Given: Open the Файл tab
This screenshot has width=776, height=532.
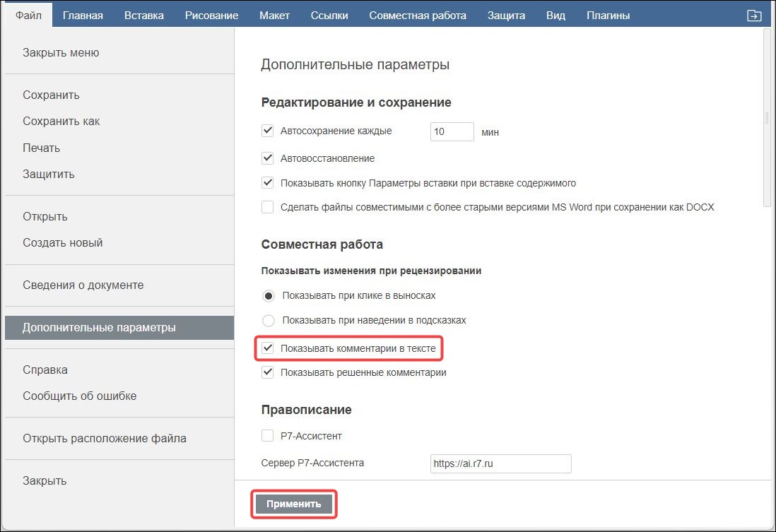Looking at the screenshot, I should pyautogui.click(x=28, y=16).
